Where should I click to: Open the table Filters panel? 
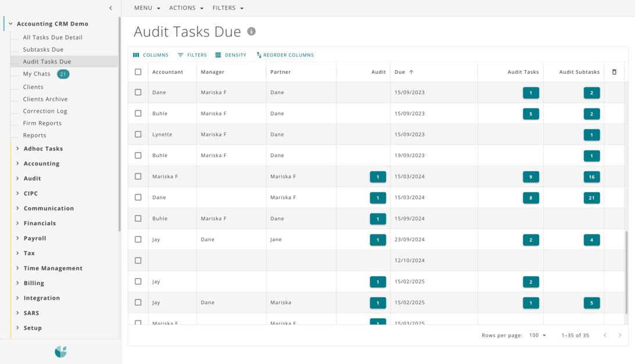(192, 55)
